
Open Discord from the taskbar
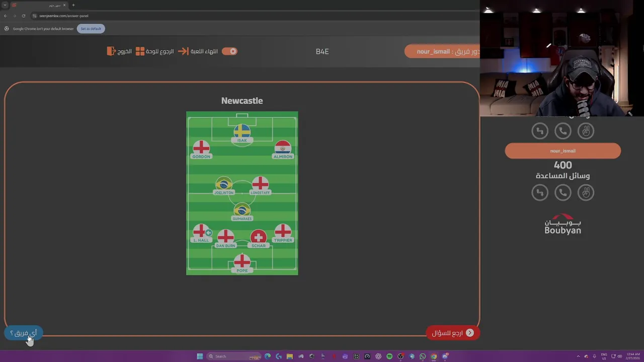click(x=445, y=356)
